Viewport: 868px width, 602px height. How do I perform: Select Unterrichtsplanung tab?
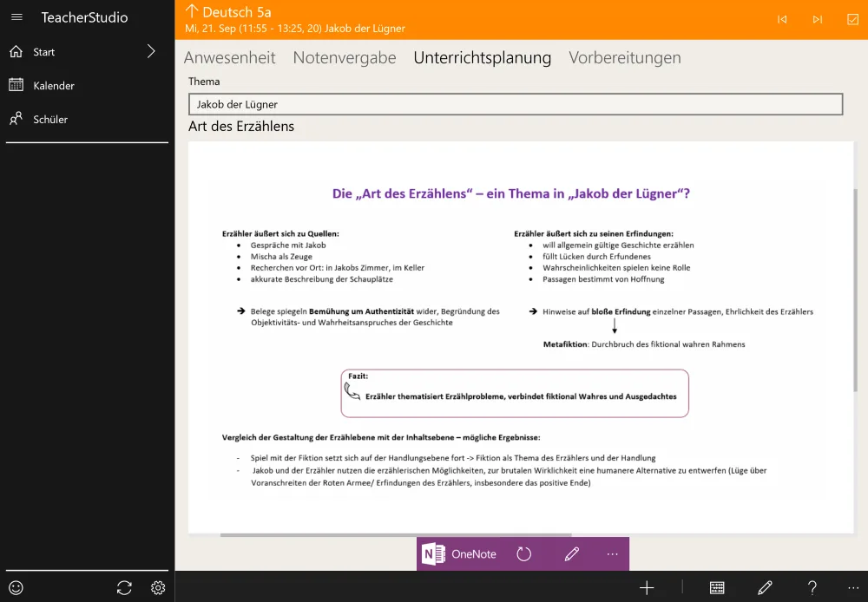[482, 57]
